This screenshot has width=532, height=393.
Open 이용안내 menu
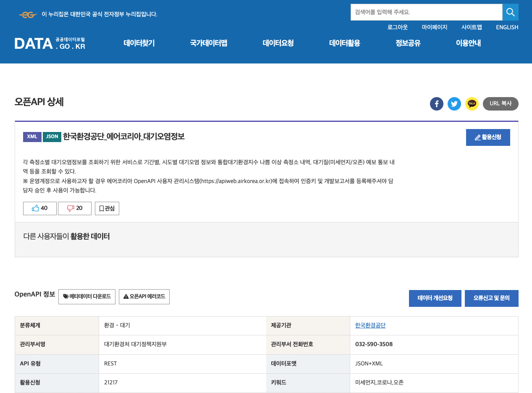tap(469, 43)
